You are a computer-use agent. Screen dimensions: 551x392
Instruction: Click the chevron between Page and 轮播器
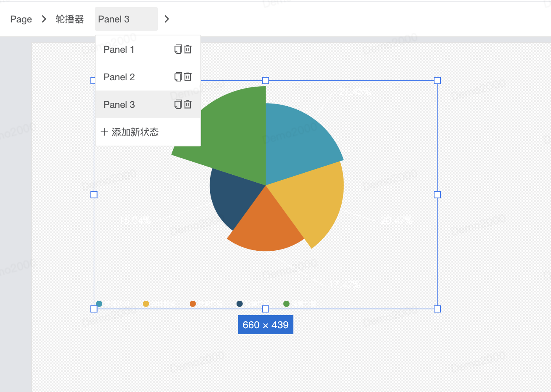point(44,19)
